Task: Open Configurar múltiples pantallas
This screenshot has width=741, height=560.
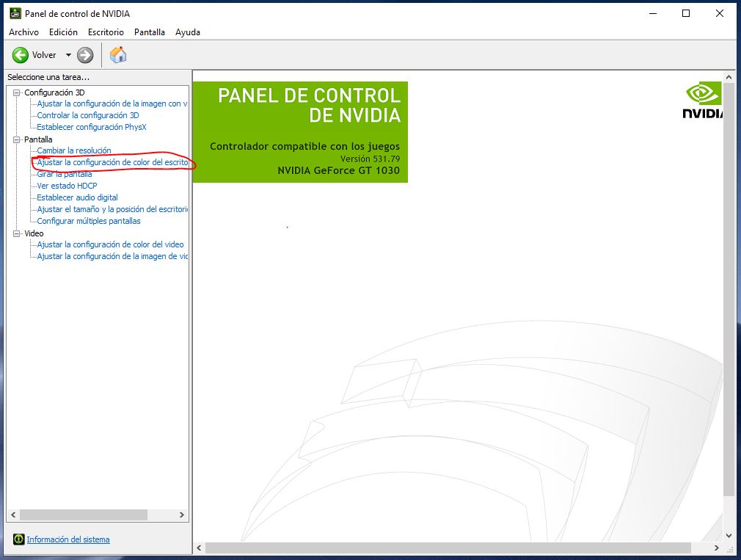Action: click(89, 221)
